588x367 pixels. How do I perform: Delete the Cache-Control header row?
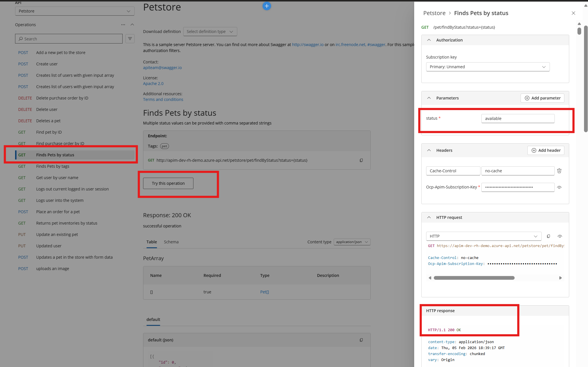[x=559, y=171]
